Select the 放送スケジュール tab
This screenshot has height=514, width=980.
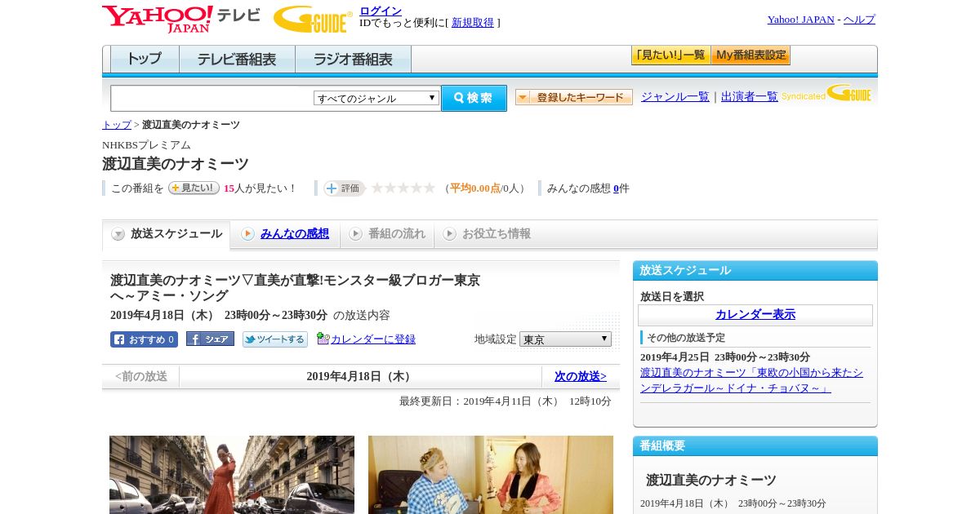(x=167, y=234)
